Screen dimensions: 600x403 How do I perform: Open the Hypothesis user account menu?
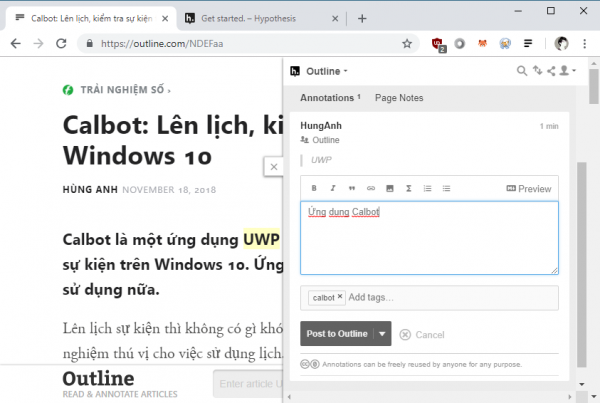tap(567, 70)
